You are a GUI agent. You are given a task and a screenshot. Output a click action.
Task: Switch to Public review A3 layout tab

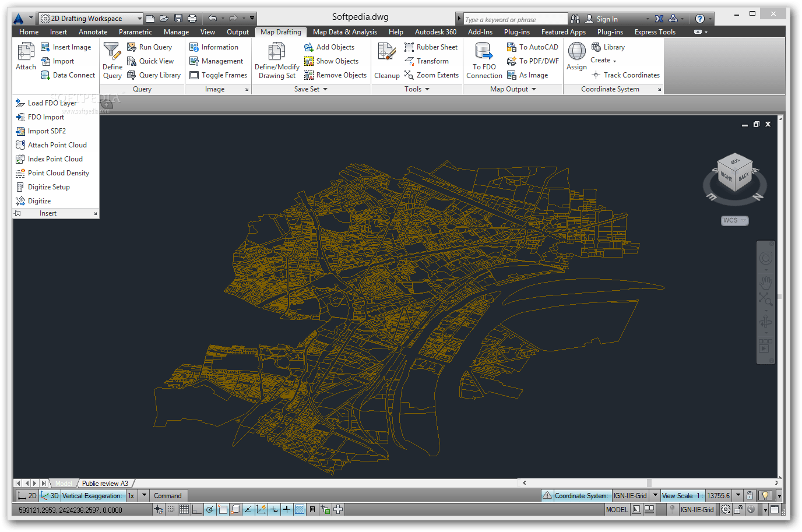pos(105,484)
